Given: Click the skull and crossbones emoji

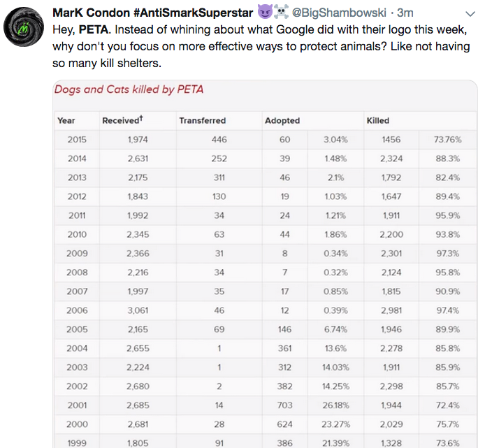Looking at the screenshot, I should (282, 12).
